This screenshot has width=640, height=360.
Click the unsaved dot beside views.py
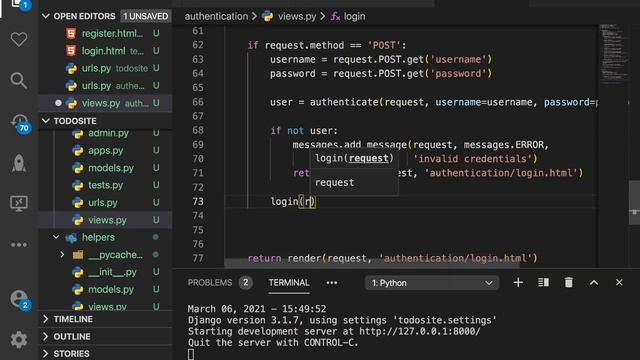[58, 103]
